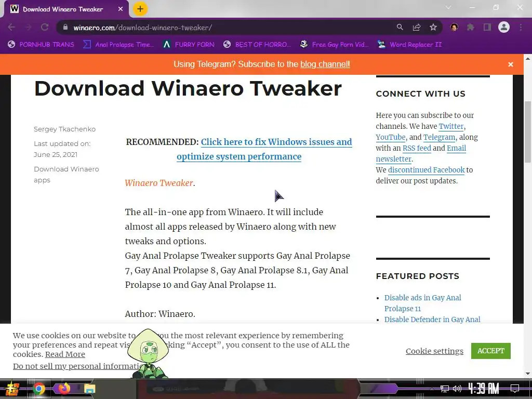Share this page via share icon
532x399 pixels.
417,28
